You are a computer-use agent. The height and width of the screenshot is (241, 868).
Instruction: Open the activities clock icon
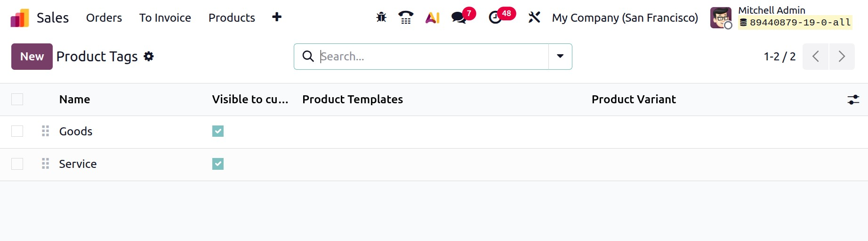click(495, 17)
